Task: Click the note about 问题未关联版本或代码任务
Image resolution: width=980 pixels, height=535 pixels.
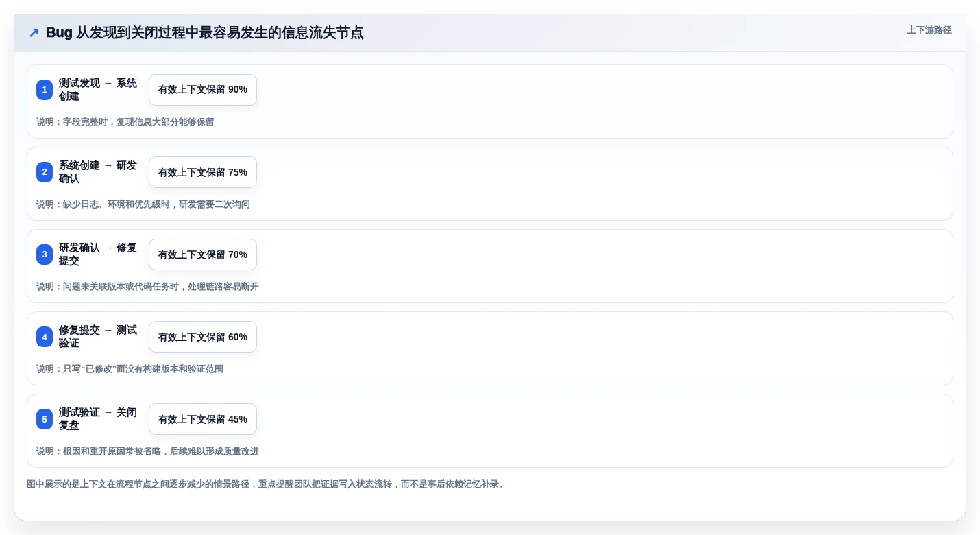Action: [147, 287]
